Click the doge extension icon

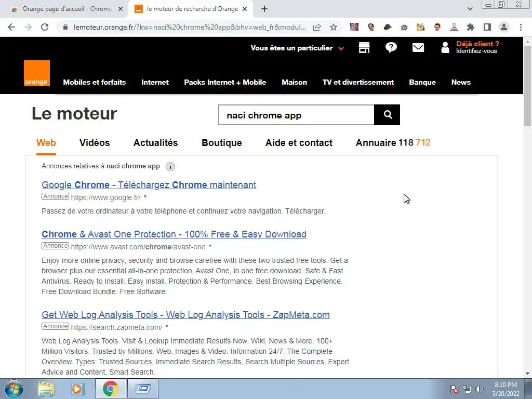(x=421, y=27)
